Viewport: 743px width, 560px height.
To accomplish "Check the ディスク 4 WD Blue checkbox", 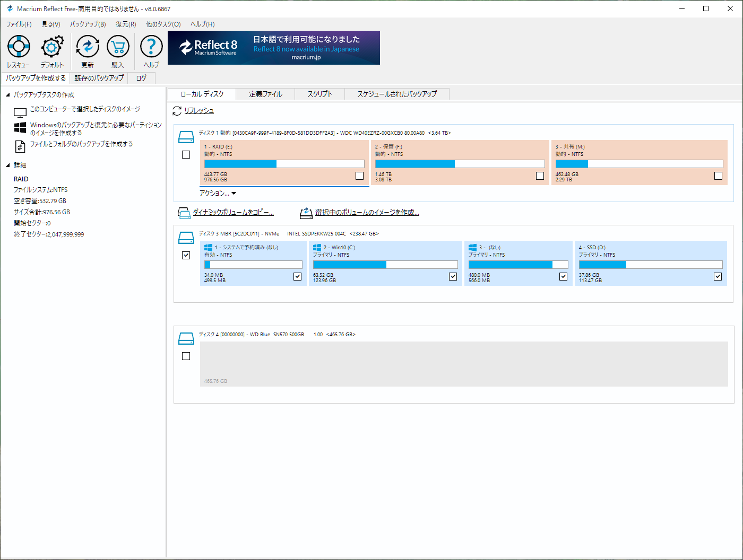I will tap(186, 356).
